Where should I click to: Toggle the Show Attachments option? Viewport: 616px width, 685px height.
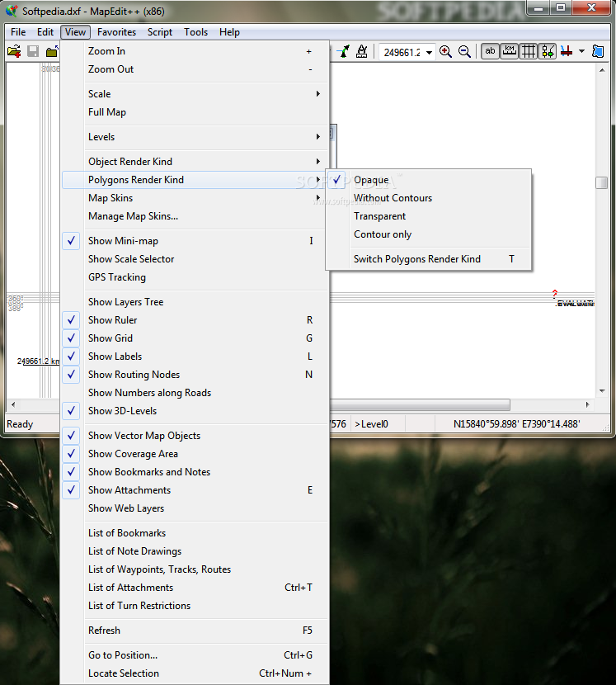pos(195,490)
